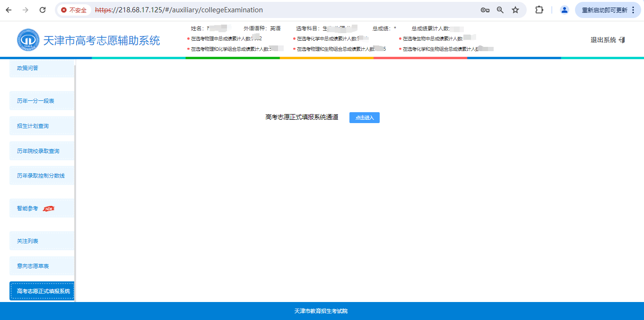Reload the current page

point(43,10)
